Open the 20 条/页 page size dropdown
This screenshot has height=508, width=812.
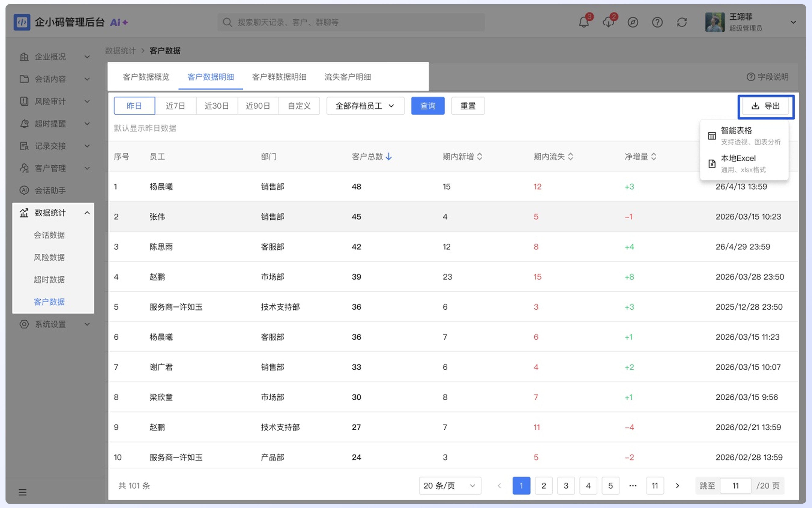click(x=450, y=486)
